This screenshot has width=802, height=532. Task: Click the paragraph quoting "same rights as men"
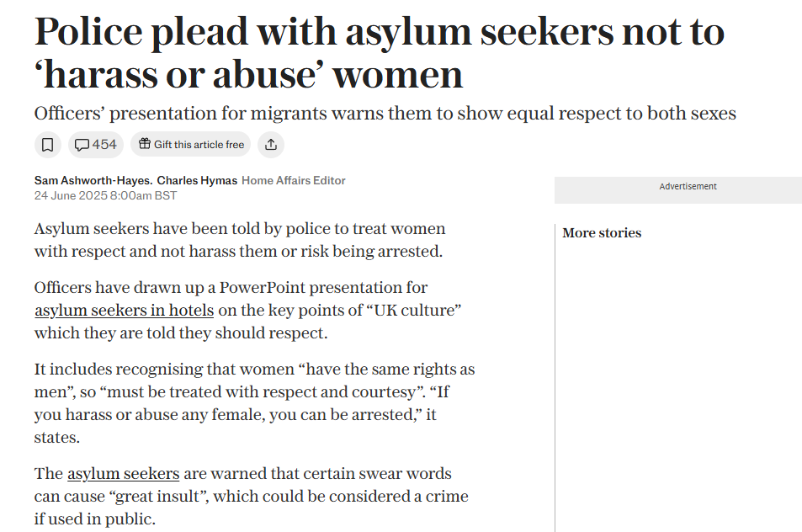254,403
